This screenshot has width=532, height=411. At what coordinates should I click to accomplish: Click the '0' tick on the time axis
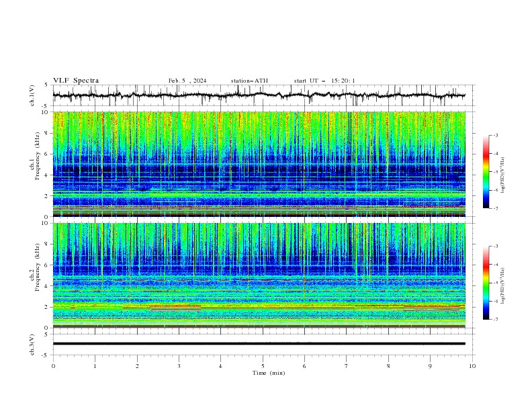[53, 366]
